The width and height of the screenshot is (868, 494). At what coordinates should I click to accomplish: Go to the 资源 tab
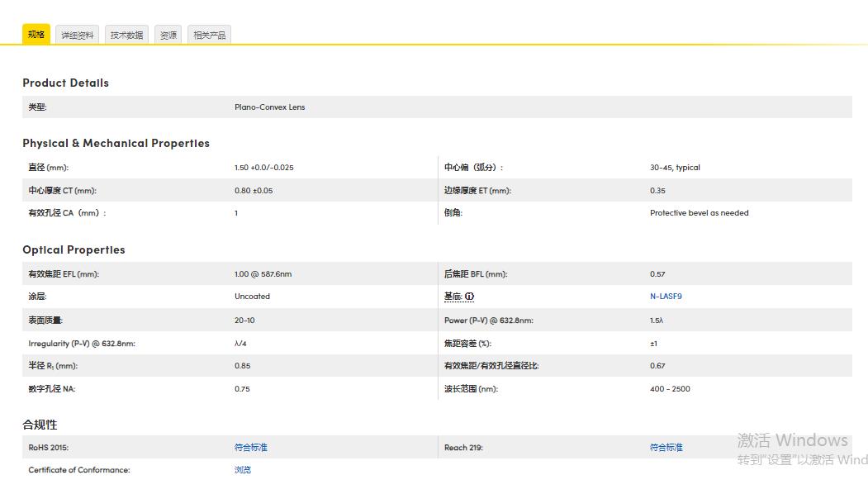pos(168,36)
